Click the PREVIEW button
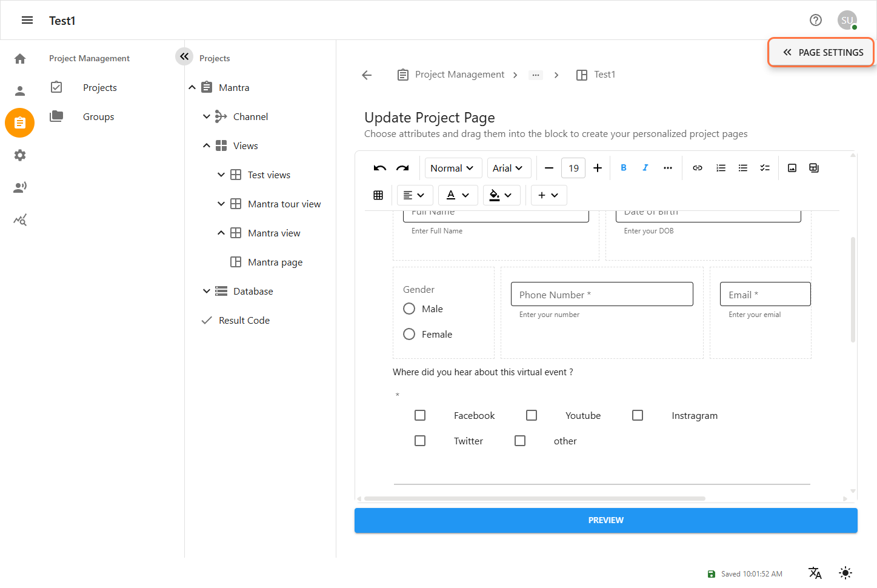This screenshot has height=588, width=877. [605, 520]
